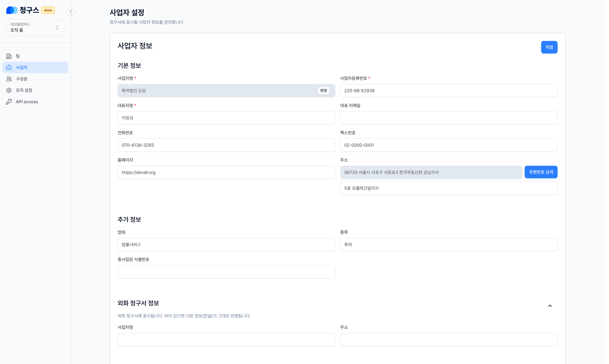Click the API access key icon
The height and width of the screenshot is (364, 609).
(x=9, y=102)
